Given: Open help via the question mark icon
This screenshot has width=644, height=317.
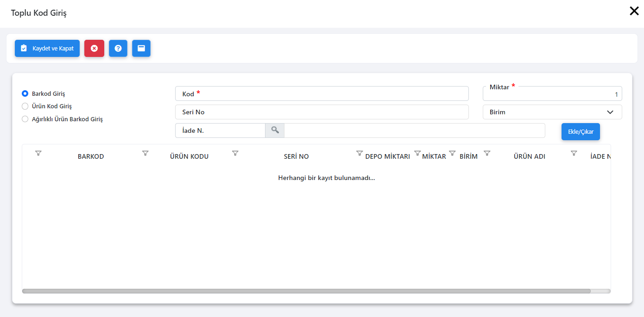Looking at the screenshot, I should pos(118,48).
